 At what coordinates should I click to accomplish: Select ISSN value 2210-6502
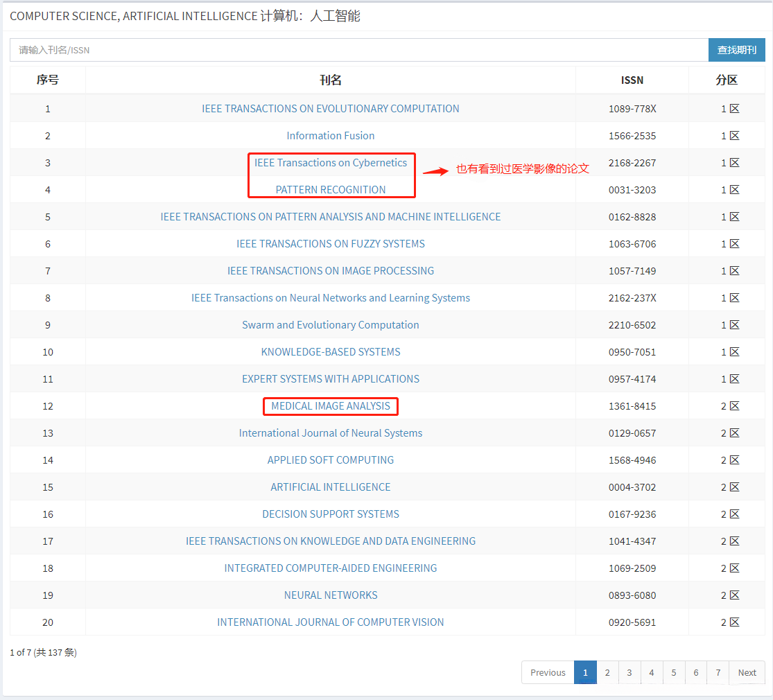632,325
